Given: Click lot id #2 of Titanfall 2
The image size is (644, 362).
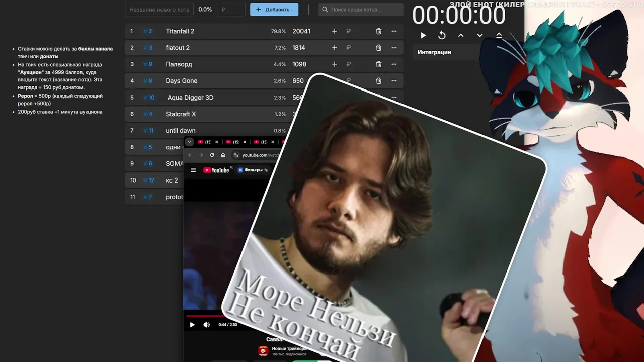Looking at the screenshot, I should (x=147, y=31).
